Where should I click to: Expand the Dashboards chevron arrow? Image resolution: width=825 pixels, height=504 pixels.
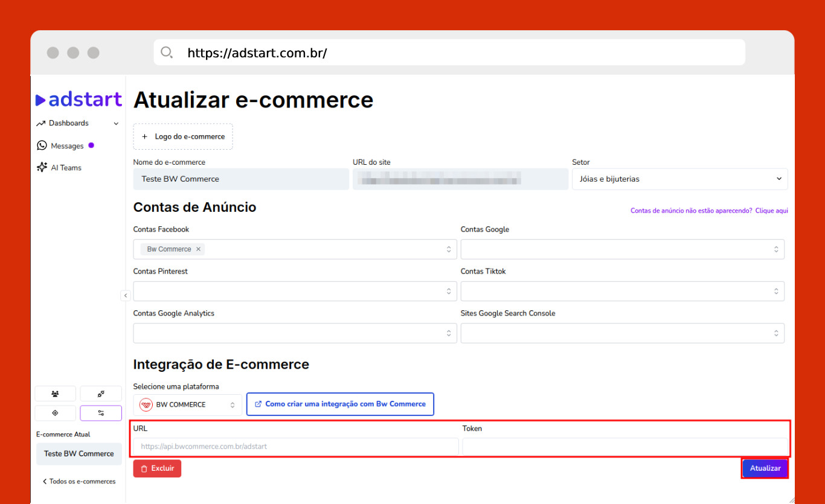click(116, 124)
